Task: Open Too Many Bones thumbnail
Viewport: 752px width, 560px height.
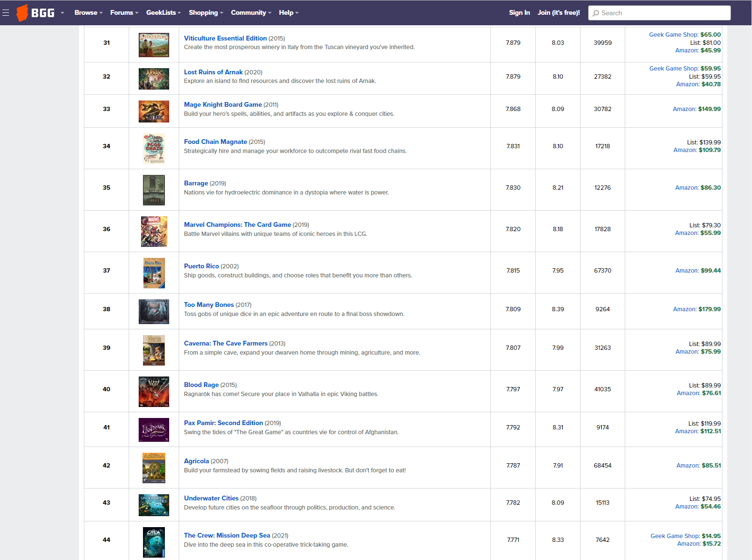Action: (154, 311)
